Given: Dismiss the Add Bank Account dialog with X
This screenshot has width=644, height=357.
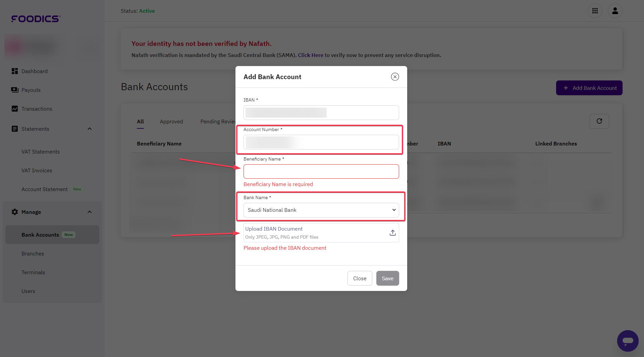Looking at the screenshot, I should (x=395, y=76).
